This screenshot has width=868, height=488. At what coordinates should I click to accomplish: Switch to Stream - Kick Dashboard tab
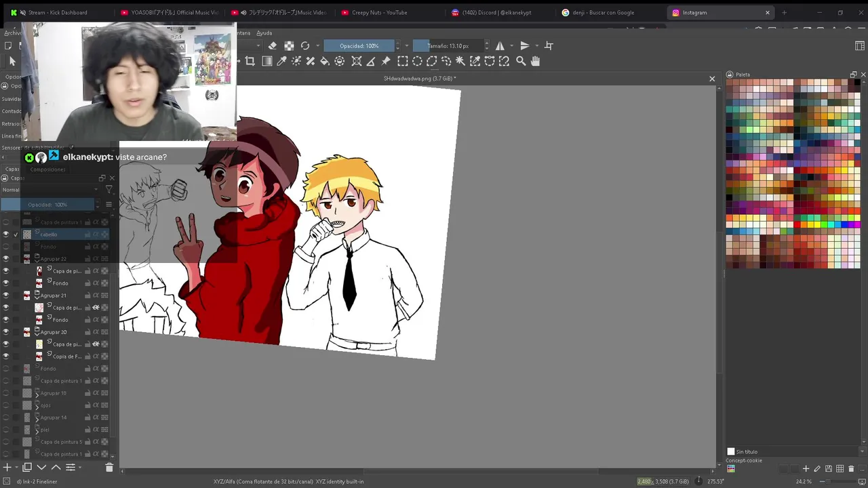click(x=58, y=12)
